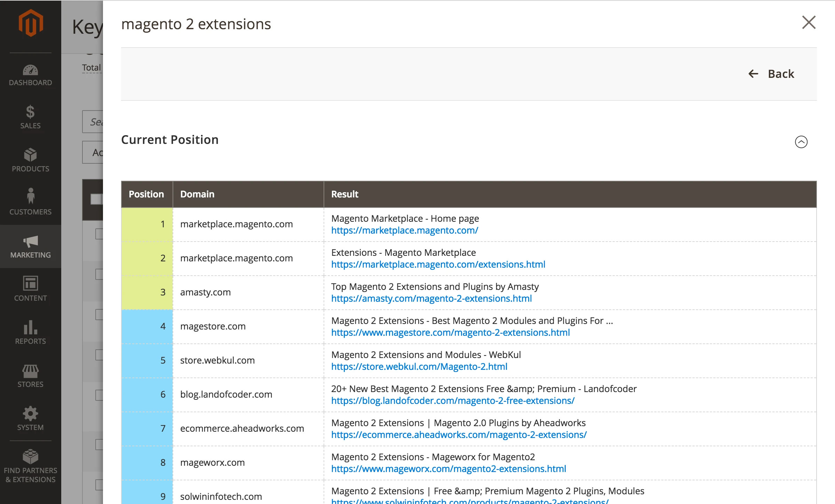Click 'Magento Marketplace - Home page' title
The height and width of the screenshot is (504, 835).
405,219
